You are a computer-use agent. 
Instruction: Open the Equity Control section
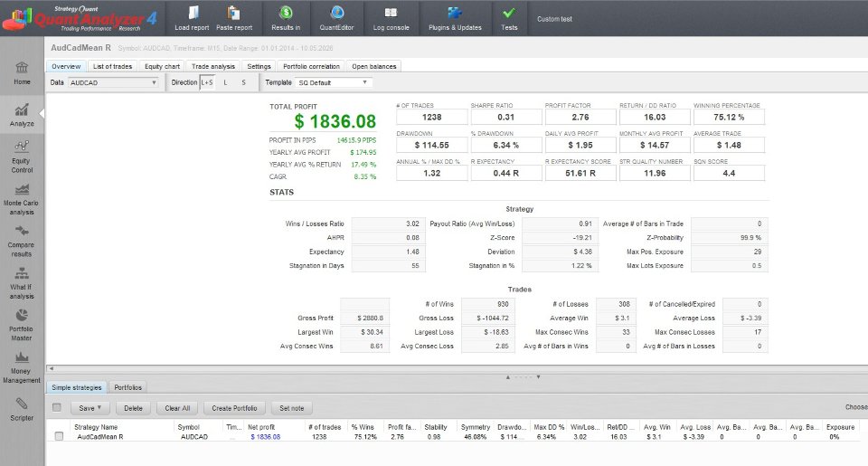click(22, 157)
